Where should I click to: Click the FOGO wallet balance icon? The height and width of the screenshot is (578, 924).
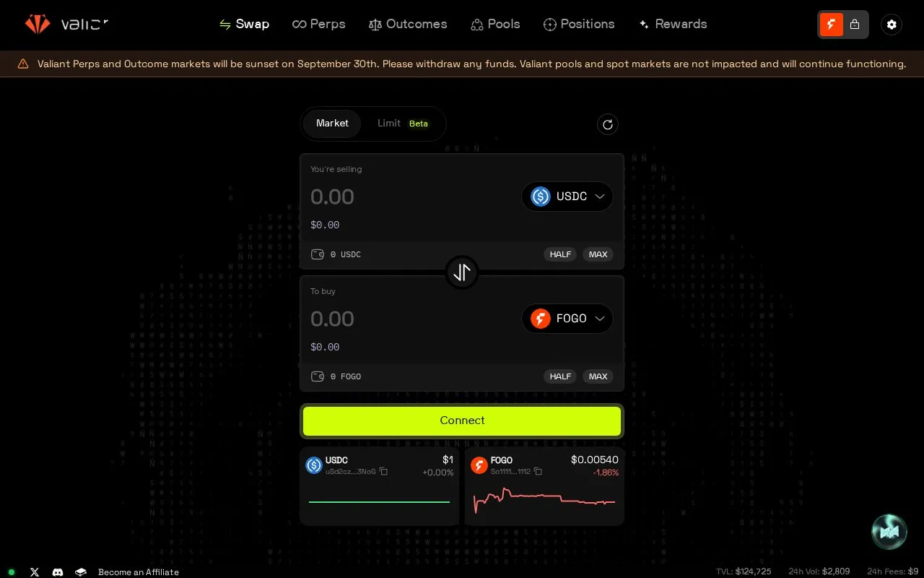[317, 376]
